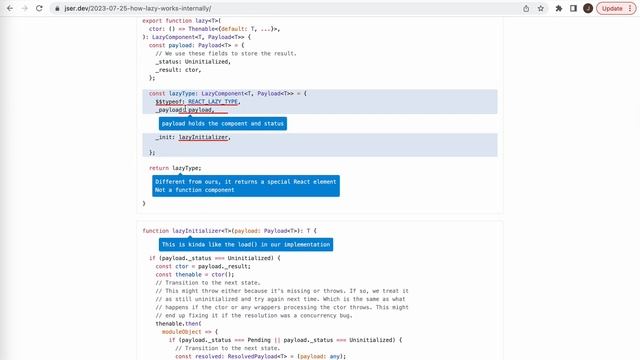Click the 'const lazyType: LazyComponent' line
The width and height of the screenshot is (640, 360).
(228, 93)
